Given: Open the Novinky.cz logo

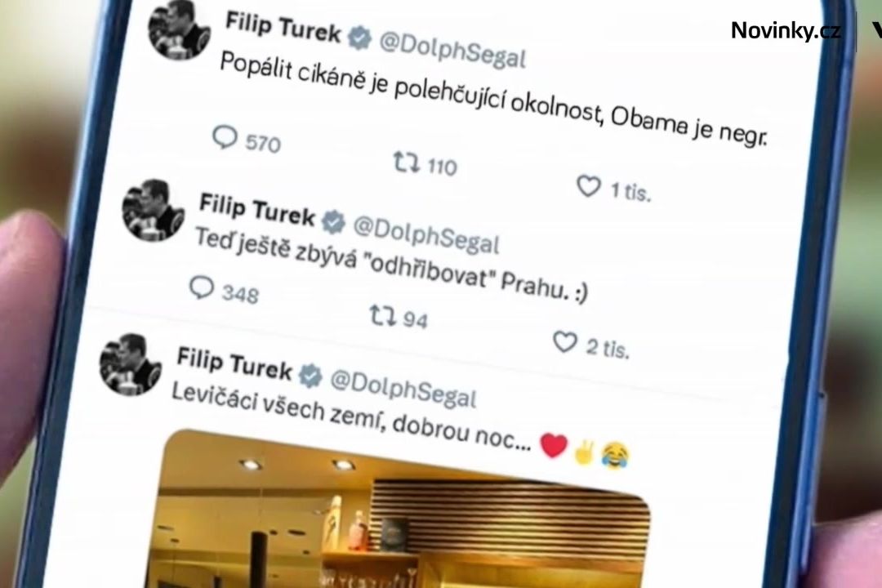Looking at the screenshot, I should 786,30.
